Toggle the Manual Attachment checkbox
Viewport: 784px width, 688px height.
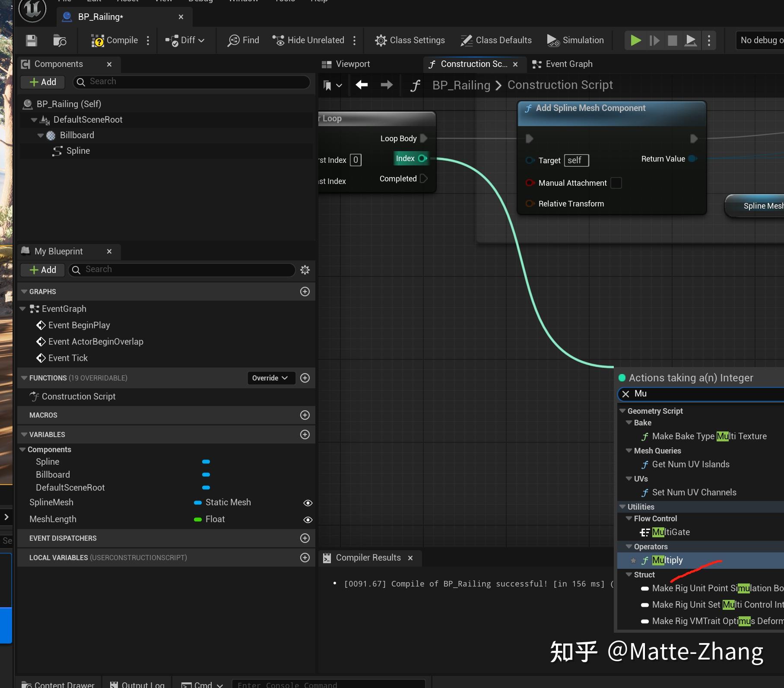pos(616,183)
